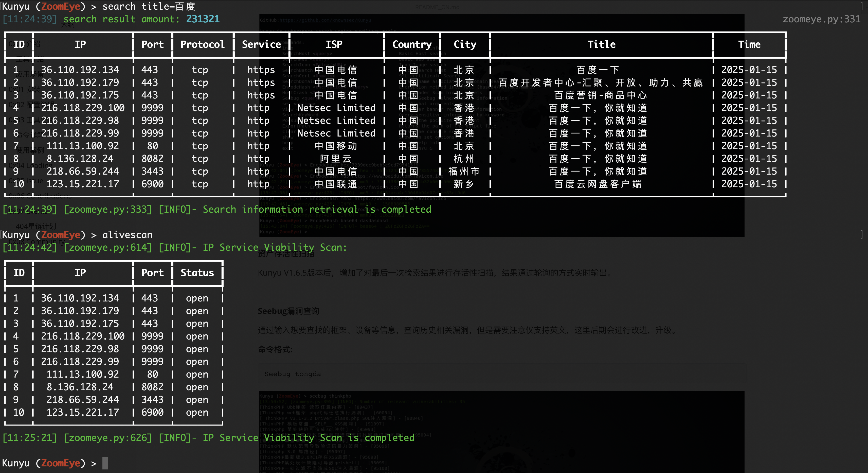The image size is (868, 473).
Task: Select IP 8.136.128.24 in alivescan table
Action: (80, 387)
